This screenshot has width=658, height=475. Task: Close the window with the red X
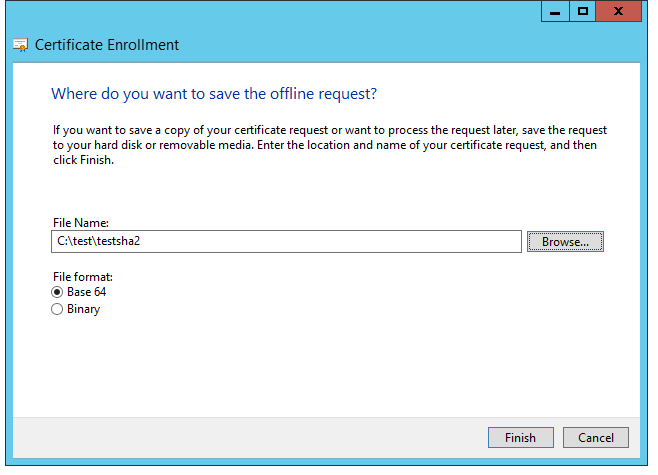619,12
